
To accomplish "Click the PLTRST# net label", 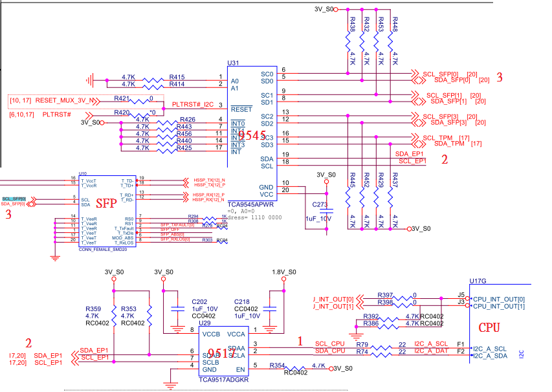I will 58,114.
